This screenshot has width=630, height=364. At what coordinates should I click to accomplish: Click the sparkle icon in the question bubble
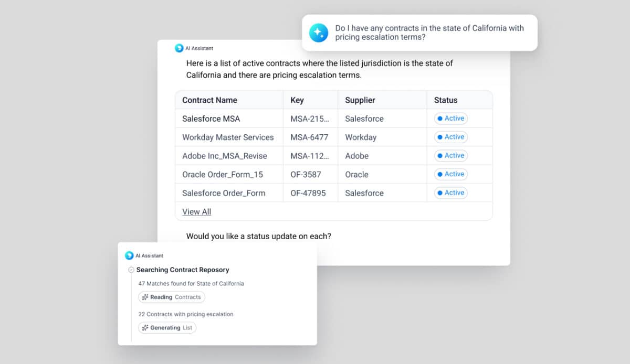point(318,33)
